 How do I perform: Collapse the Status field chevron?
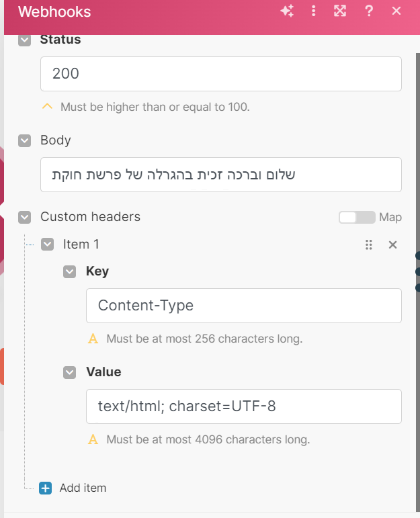[25, 40]
